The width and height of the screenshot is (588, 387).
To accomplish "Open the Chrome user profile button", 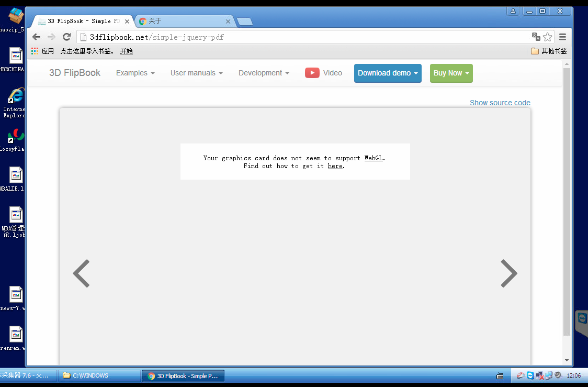I will tap(513, 12).
